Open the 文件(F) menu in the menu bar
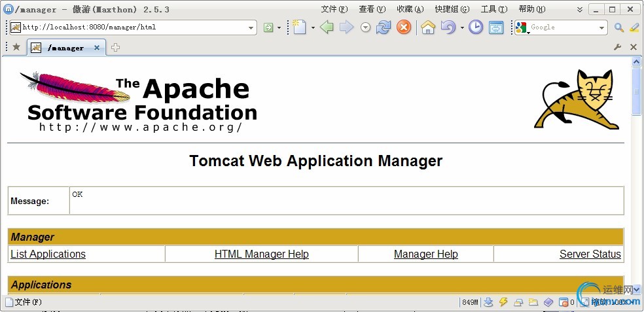Image resolution: width=644 pixels, height=312 pixels. point(334,9)
